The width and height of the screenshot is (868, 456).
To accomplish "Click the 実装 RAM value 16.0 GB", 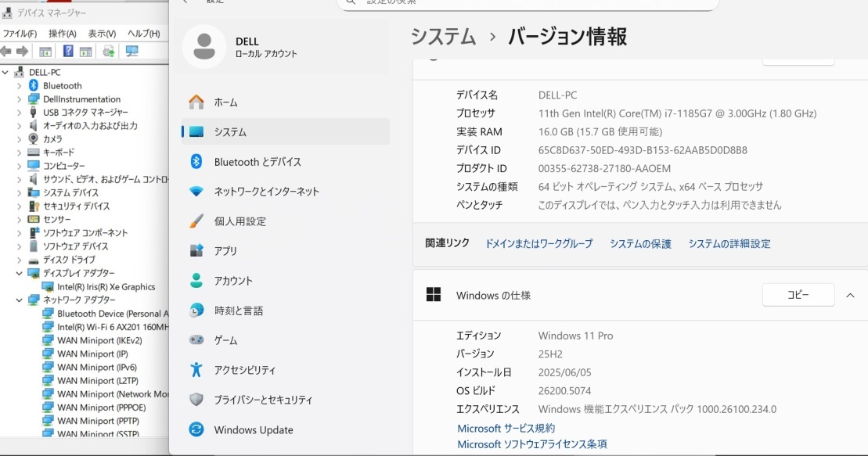I will point(600,131).
